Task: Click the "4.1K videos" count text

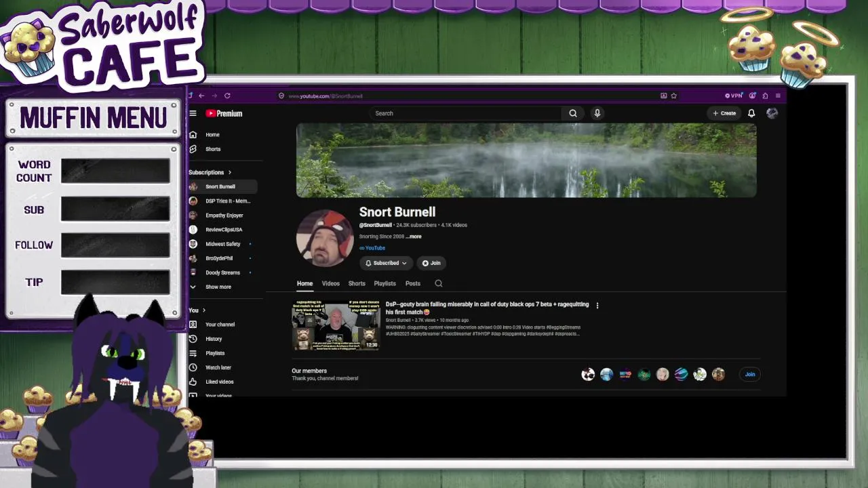Action: (454, 225)
